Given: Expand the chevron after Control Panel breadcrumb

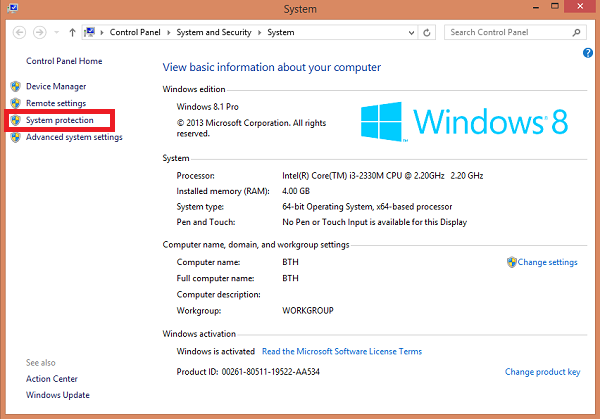Looking at the screenshot, I should pos(168,33).
